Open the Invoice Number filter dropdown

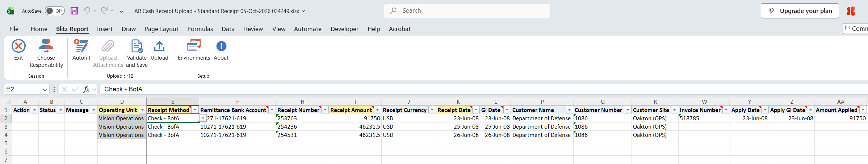click(x=726, y=110)
